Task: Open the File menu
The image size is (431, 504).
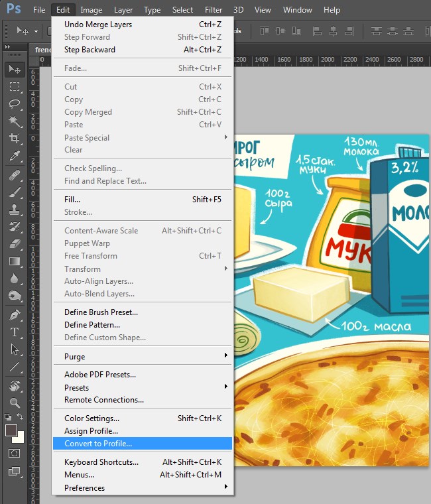Action: point(39,10)
